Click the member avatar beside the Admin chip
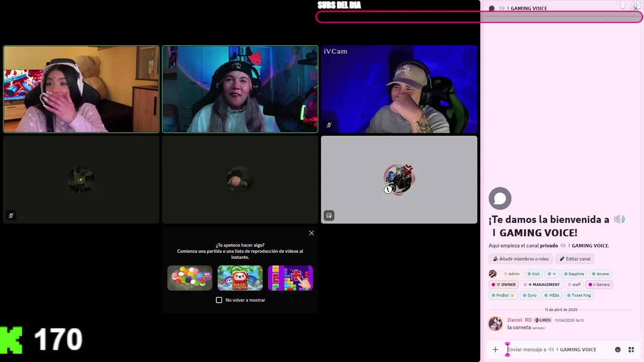Image resolution: width=644 pixels, height=362 pixels. [493, 274]
